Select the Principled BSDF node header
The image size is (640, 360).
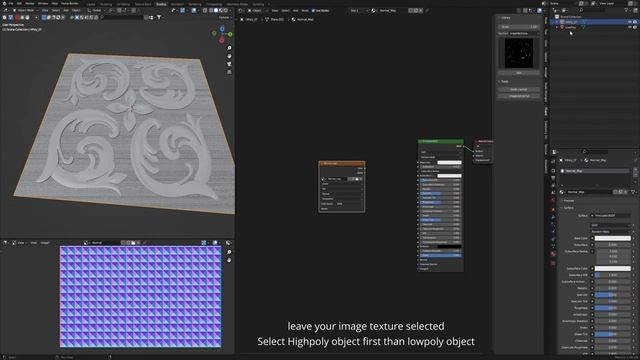[x=440, y=141]
